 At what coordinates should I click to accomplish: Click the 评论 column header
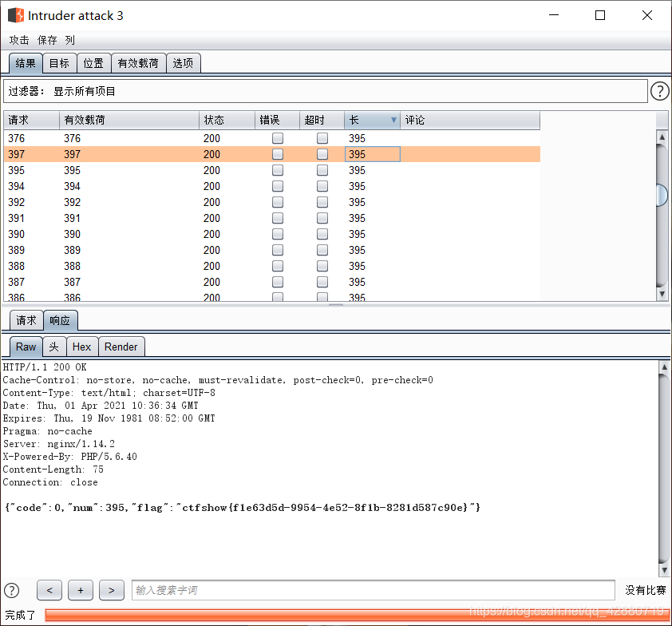tap(470, 120)
